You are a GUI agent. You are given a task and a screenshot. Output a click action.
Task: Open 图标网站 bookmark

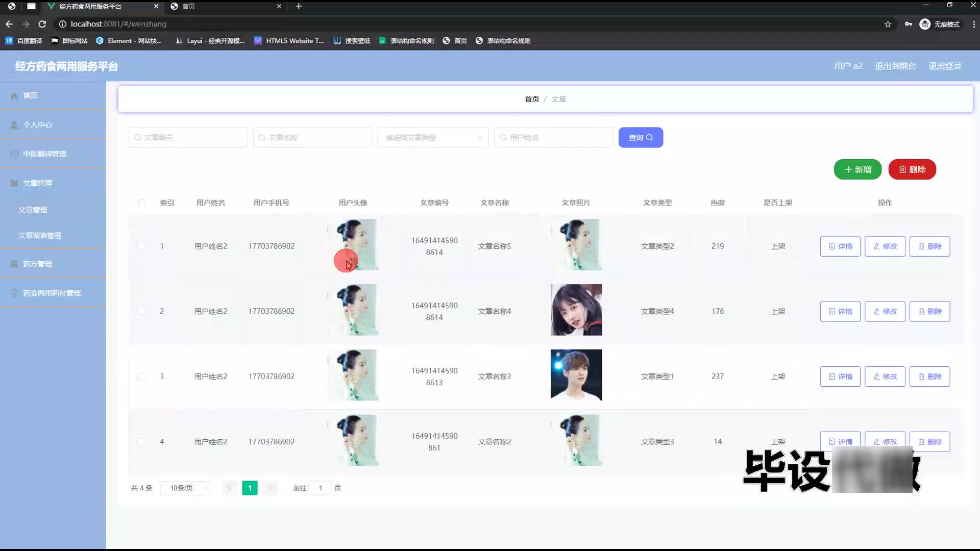pyautogui.click(x=69, y=41)
